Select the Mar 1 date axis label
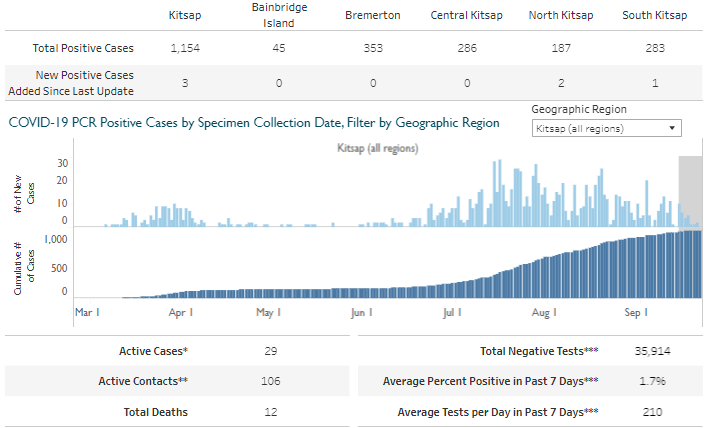This screenshot has height=428, width=708. [x=88, y=313]
